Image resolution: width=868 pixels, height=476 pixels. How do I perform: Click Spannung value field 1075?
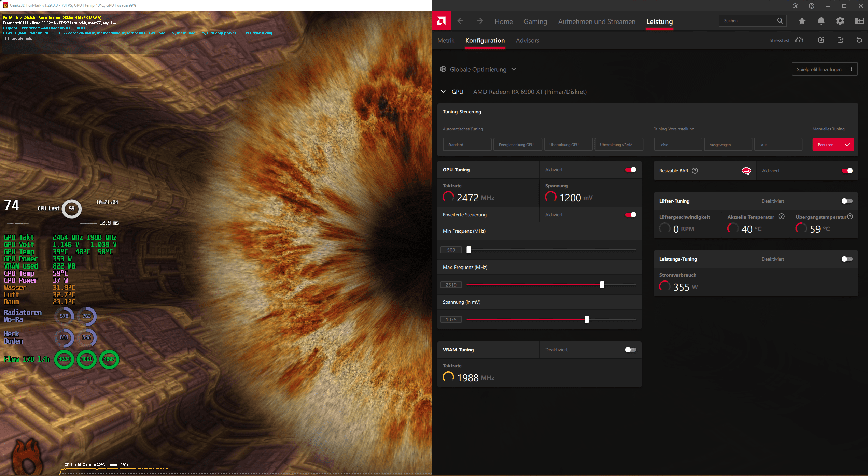point(451,319)
